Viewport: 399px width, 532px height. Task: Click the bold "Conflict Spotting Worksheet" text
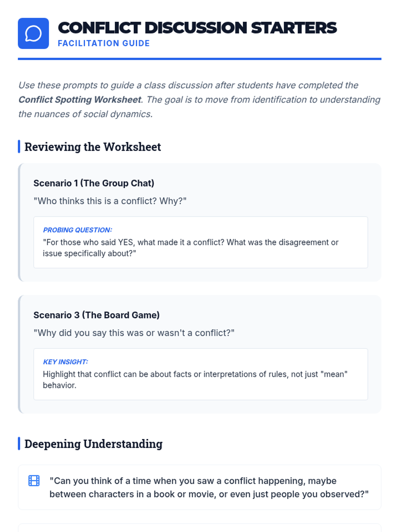point(80,100)
